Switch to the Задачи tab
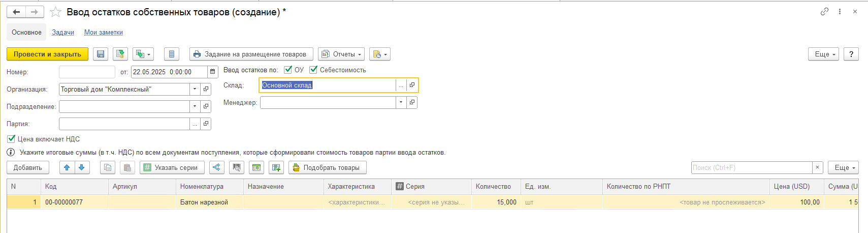The height and width of the screenshot is (233, 868). point(63,32)
